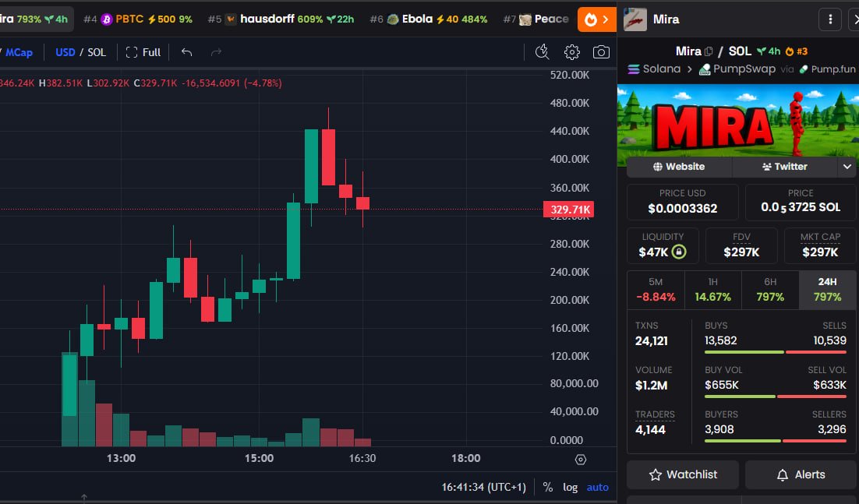Click the FDV $297K box
The image size is (859, 504).
pyautogui.click(x=741, y=245)
